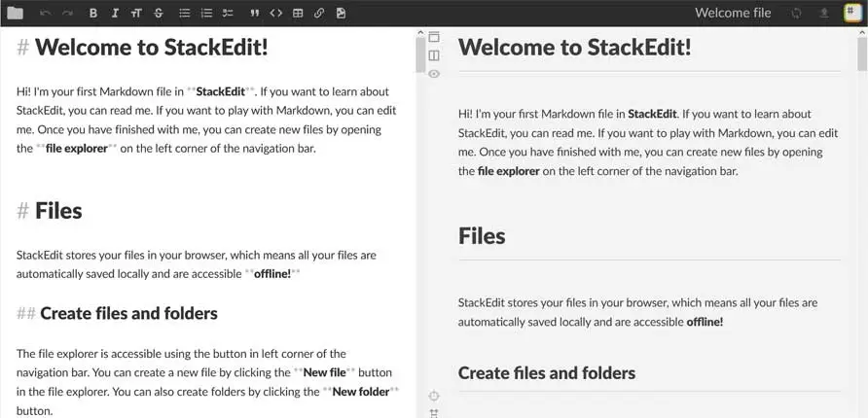Toggle reader mode with the eye icon
Image resolution: width=868 pixels, height=418 pixels.
[x=434, y=74]
